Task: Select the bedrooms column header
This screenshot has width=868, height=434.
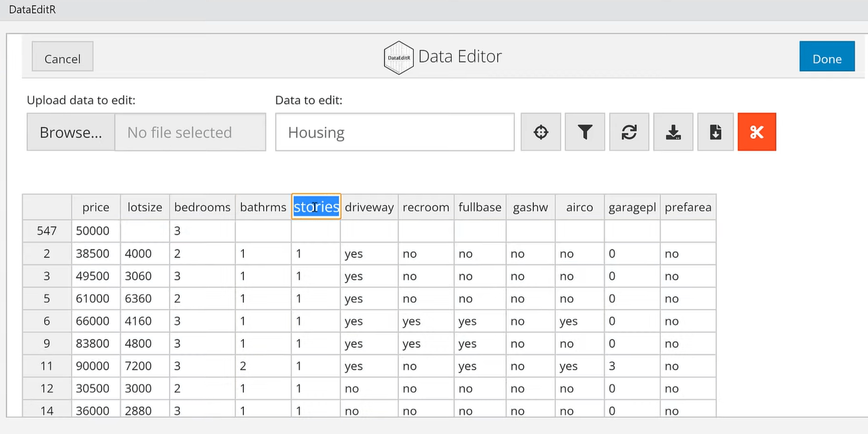Action: coord(202,207)
